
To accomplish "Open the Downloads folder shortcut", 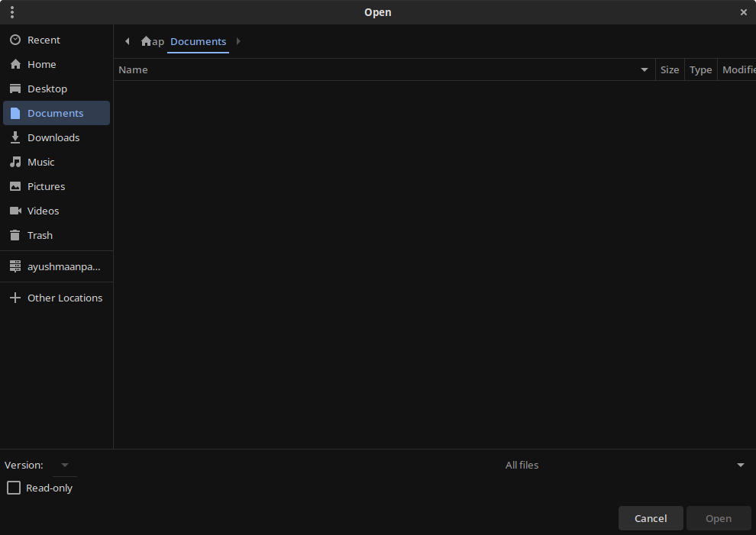I will [57, 137].
